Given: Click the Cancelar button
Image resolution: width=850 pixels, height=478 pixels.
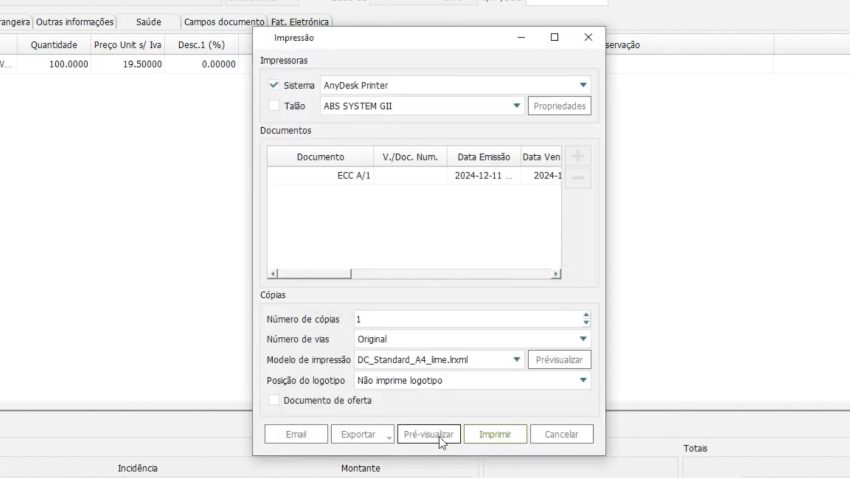Looking at the screenshot, I should 561,434.
